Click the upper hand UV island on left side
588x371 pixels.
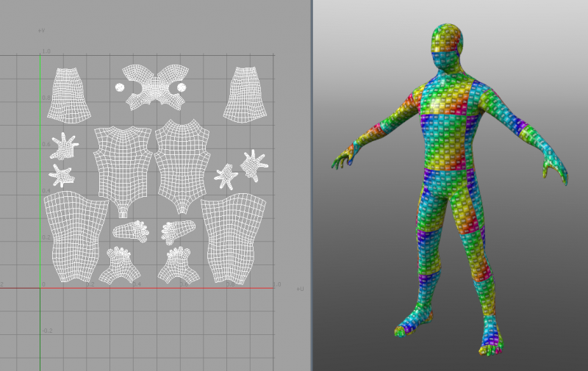coord(66,146)
